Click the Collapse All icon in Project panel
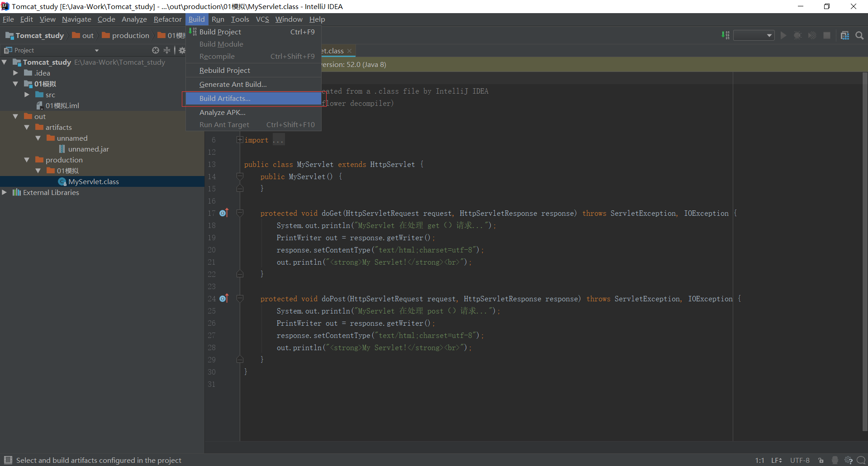The height and width of the screenshot is (466, 868). coord(167,50)
